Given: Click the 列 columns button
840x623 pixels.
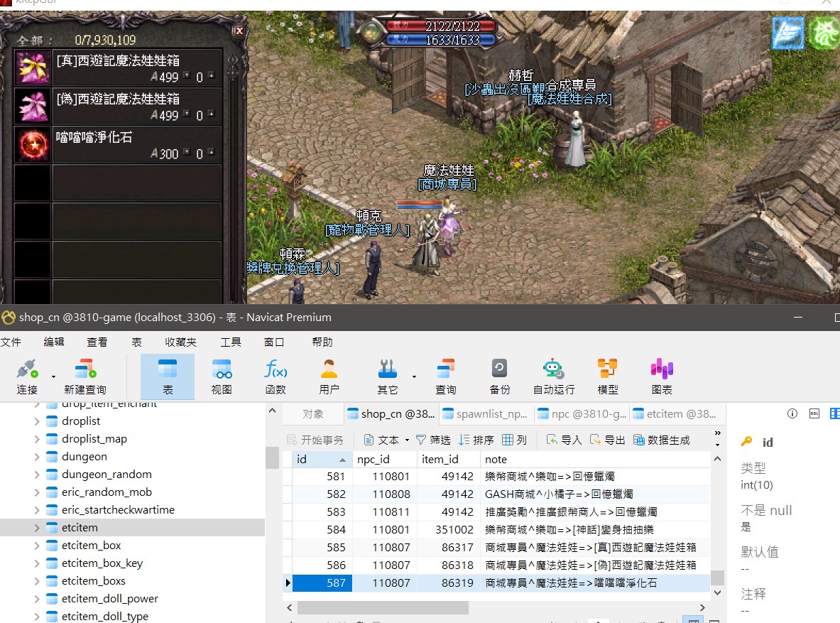Looking at the screenshot, I should pyautogui.click(x=514, y=440).
